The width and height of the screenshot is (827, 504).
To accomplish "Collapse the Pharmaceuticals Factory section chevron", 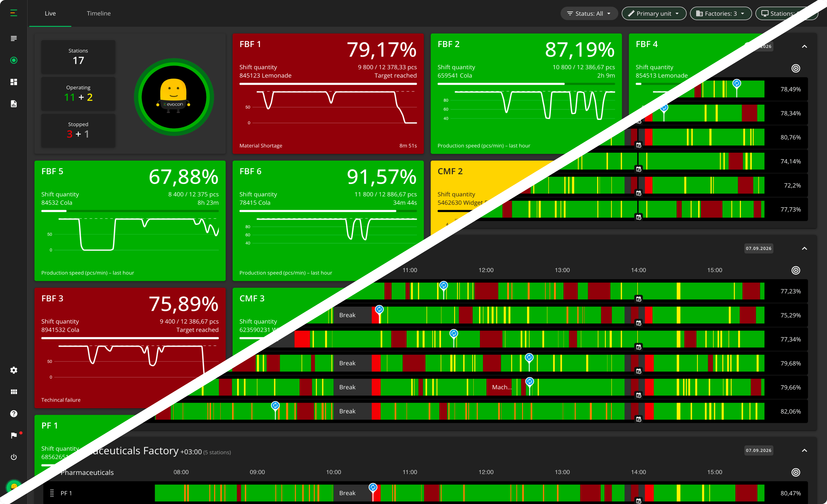I will tap(804, 450).
